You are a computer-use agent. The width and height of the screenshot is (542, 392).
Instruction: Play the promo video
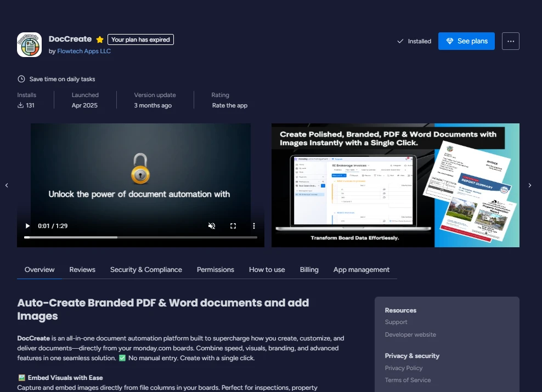27,226
